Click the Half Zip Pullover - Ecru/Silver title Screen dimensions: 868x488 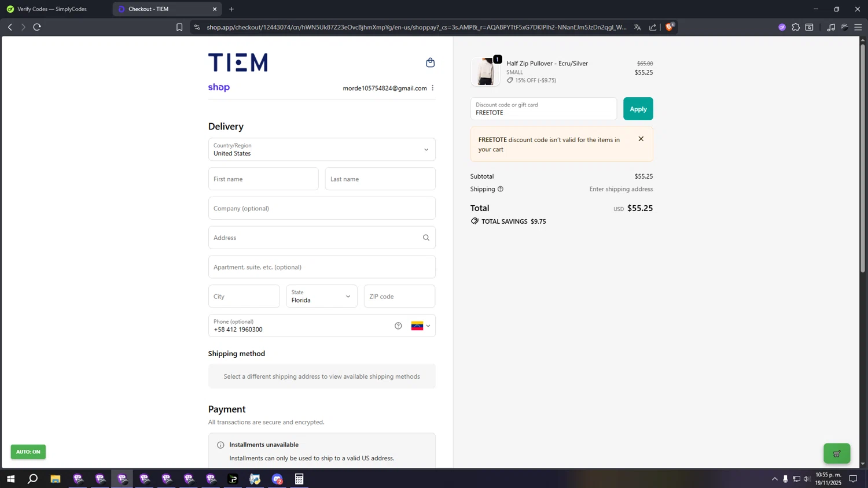click(x=547, y=64)
